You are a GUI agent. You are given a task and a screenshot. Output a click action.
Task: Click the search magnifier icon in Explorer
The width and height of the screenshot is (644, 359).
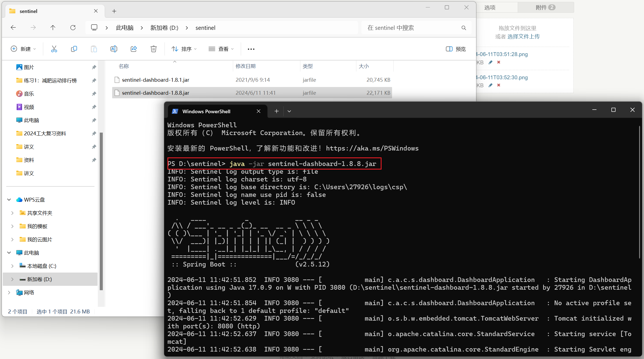pyautogui.click(x=464, y=28)
